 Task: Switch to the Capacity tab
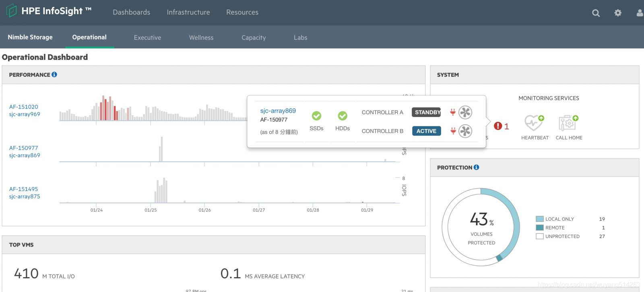254,37
